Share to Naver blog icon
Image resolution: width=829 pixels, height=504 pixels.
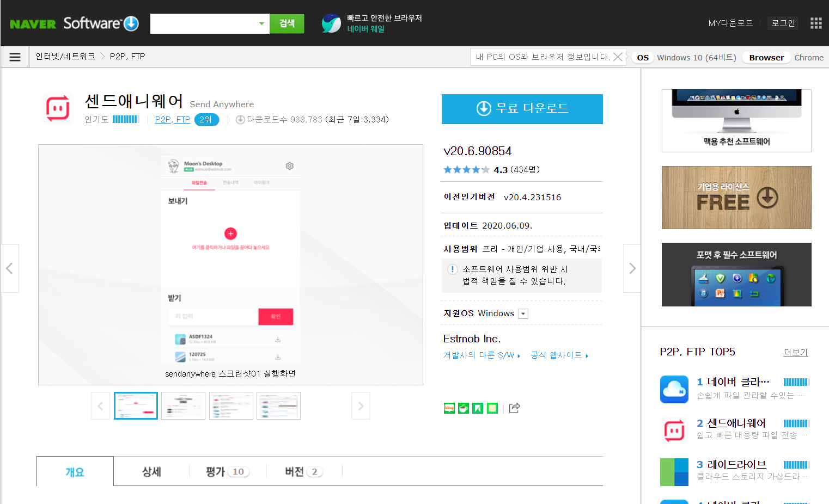click(449, 408)
